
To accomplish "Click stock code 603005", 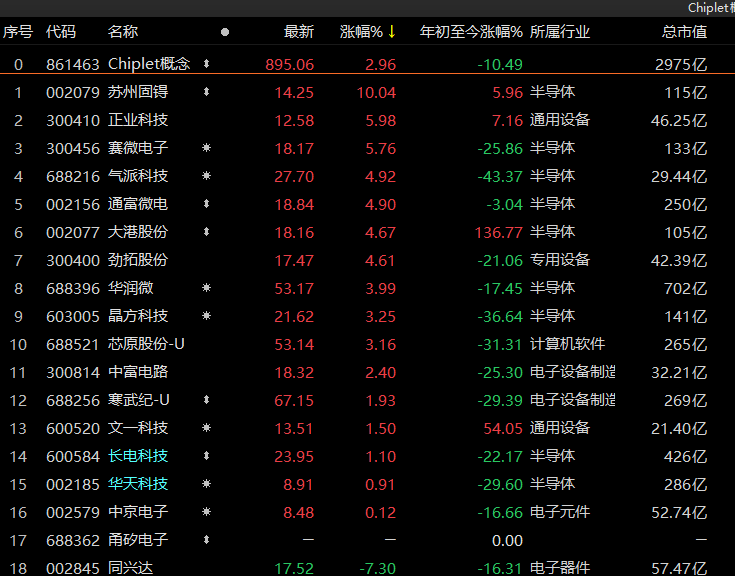I will pyautogui.click(x=73, y=316).
